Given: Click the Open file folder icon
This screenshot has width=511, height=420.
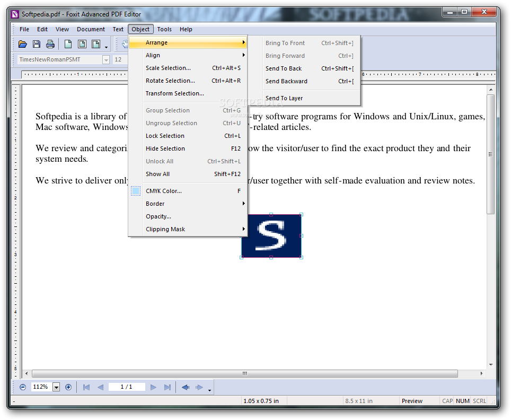Looking at the screenshot, I should pyautogui.click(x=22, y=44).
